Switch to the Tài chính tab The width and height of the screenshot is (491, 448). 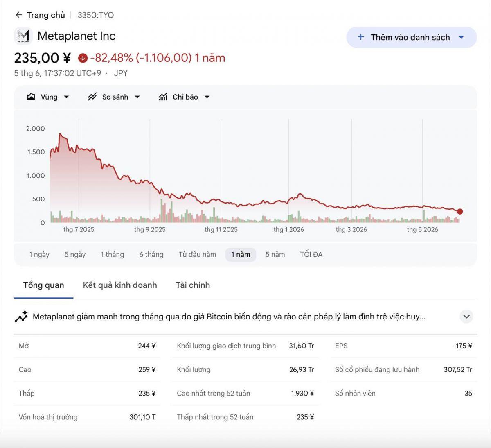tap(193, 285)
